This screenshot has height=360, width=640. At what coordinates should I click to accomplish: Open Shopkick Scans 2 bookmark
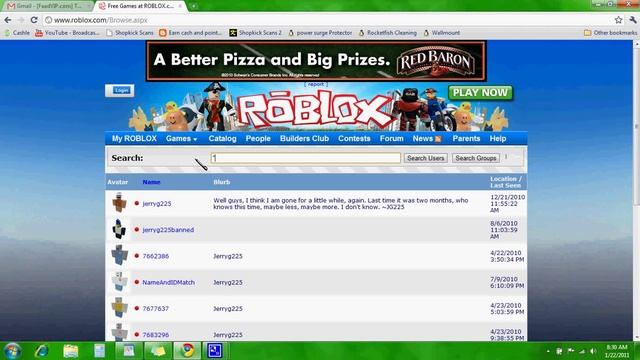click(x=256, y=33)
